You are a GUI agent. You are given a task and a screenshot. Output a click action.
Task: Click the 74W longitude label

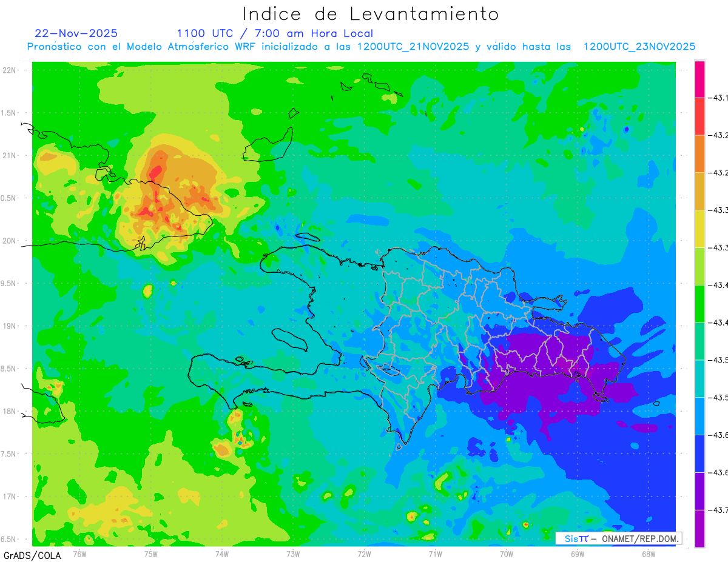(x=222, y=554)
